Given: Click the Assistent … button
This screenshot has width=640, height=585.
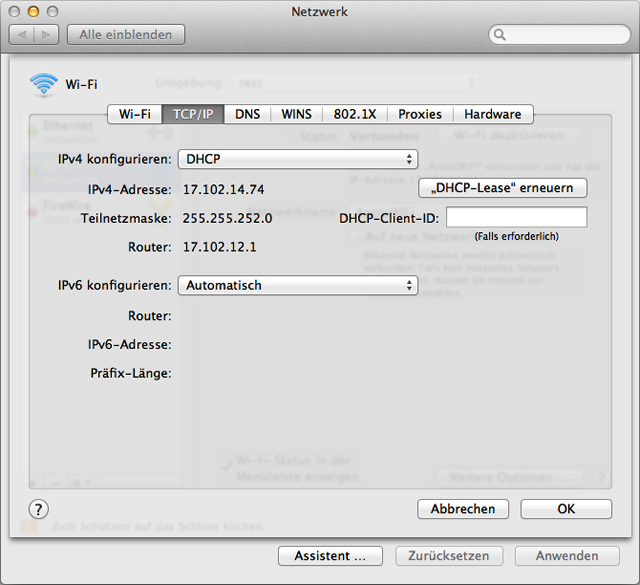Looking at the screenshot, I should click(x=330, y=556).
